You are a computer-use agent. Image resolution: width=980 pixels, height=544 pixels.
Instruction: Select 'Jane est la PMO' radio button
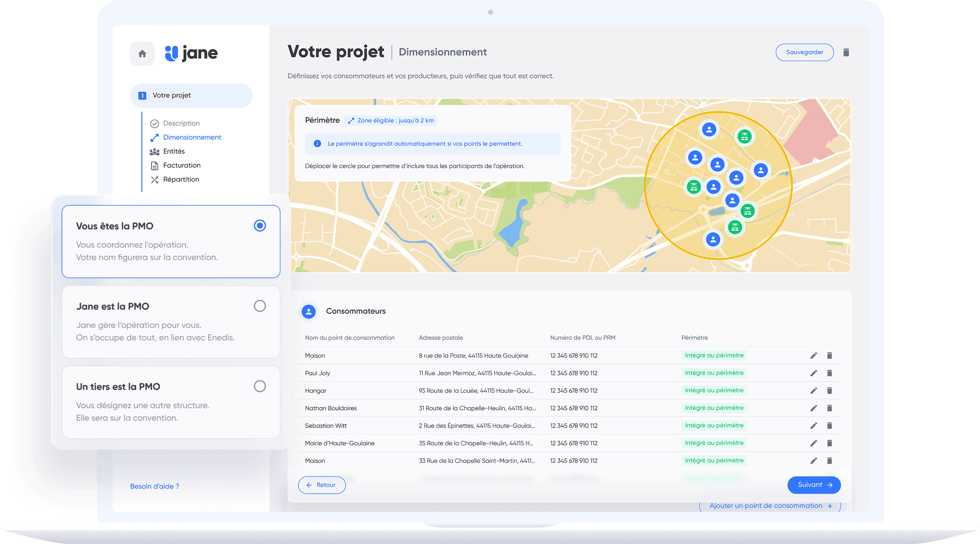click(x=260, y=306)
